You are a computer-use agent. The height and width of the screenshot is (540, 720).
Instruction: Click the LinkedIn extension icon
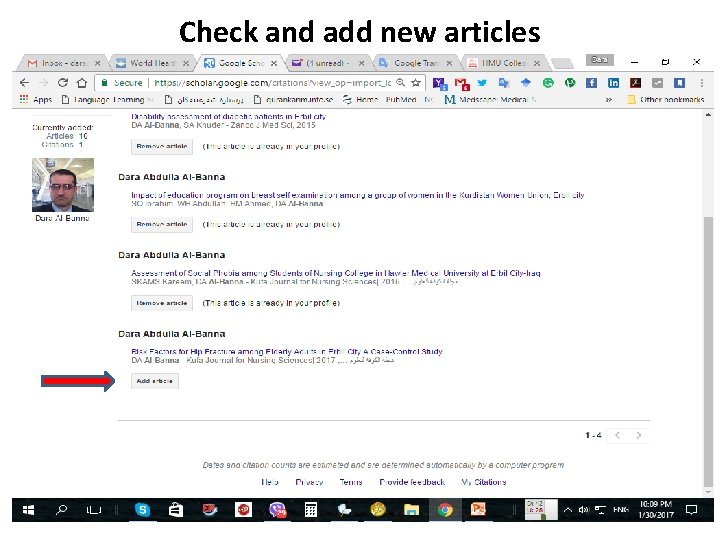pos(613,83)
